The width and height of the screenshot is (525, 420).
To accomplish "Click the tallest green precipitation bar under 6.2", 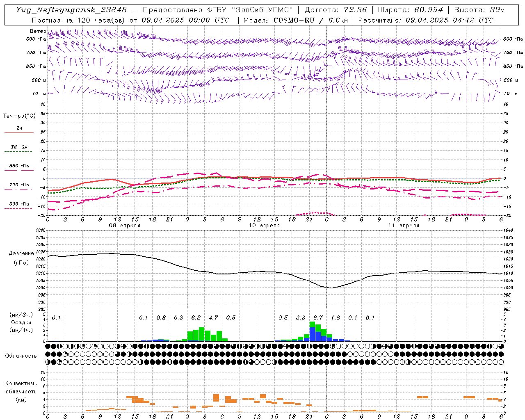I will click(x=201, y=334).
